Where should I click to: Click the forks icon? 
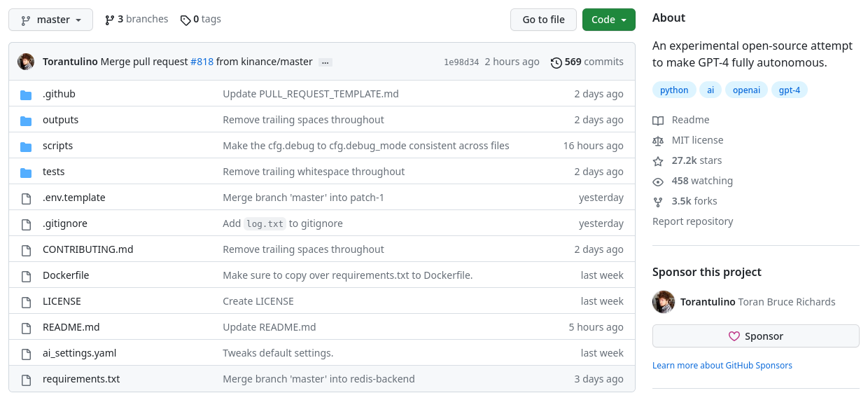[658, 202]
